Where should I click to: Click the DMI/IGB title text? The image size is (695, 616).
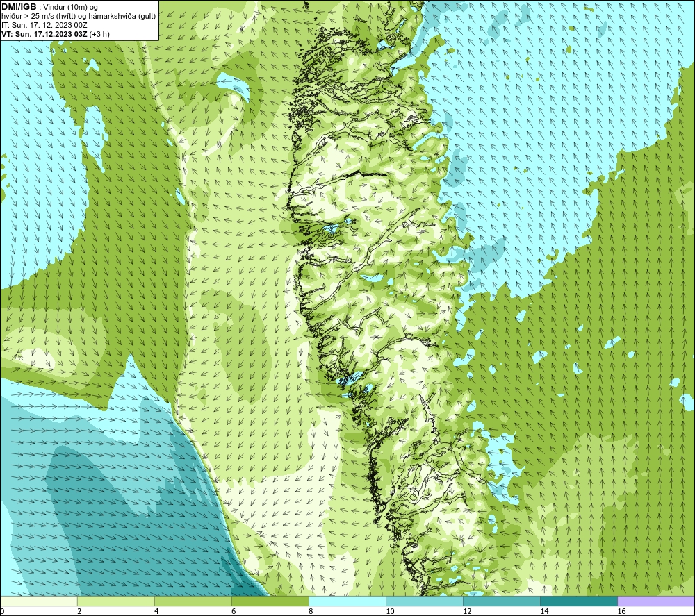point(19,7)
